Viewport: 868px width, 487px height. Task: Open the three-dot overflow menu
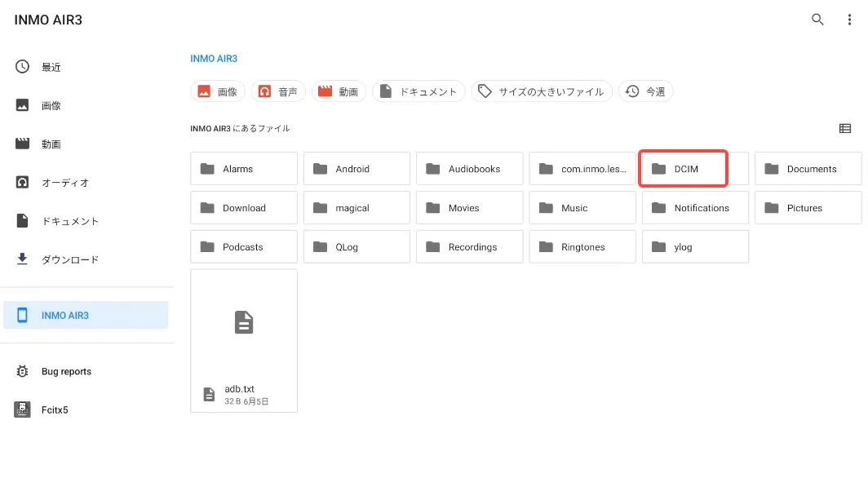pyautogui.click(x=849, y=20)
